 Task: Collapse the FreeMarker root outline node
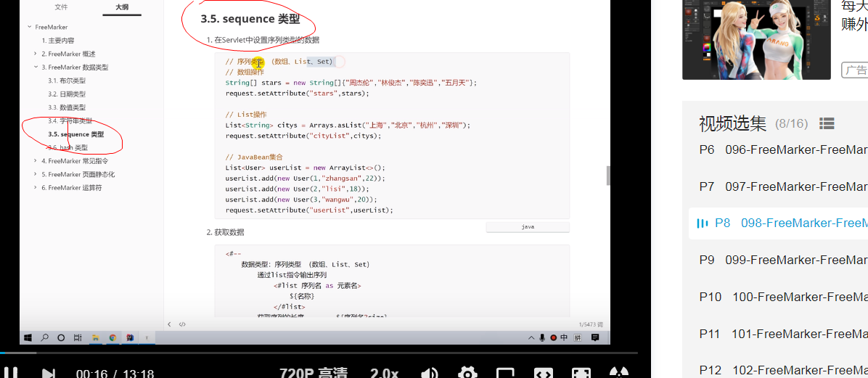point(29,27)
